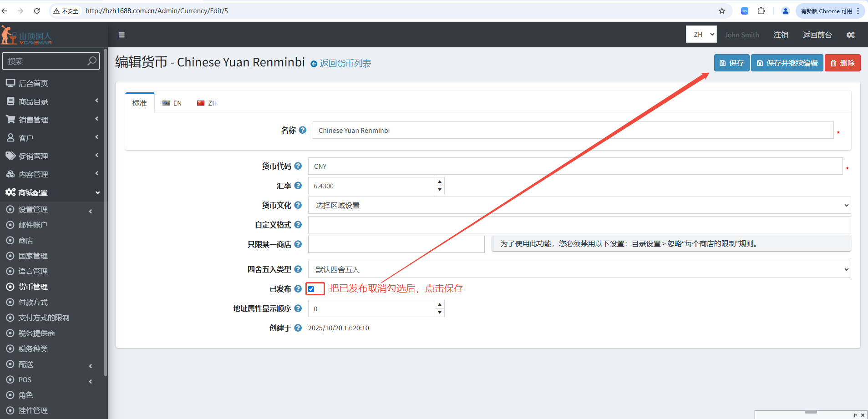Click the hamburger sidebar toggle icon
Image resolution: width=868 pixels, height=419 pixels.
tap(122, 35)
